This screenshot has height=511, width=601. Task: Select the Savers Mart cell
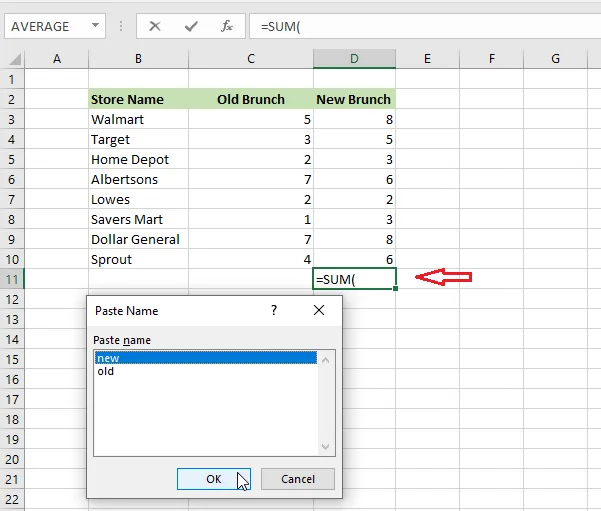138,219
